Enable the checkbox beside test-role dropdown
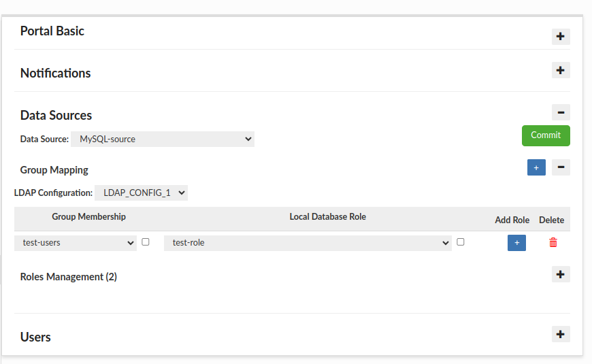The height and width of the screenshot is (364, 592). click(461, 242)
